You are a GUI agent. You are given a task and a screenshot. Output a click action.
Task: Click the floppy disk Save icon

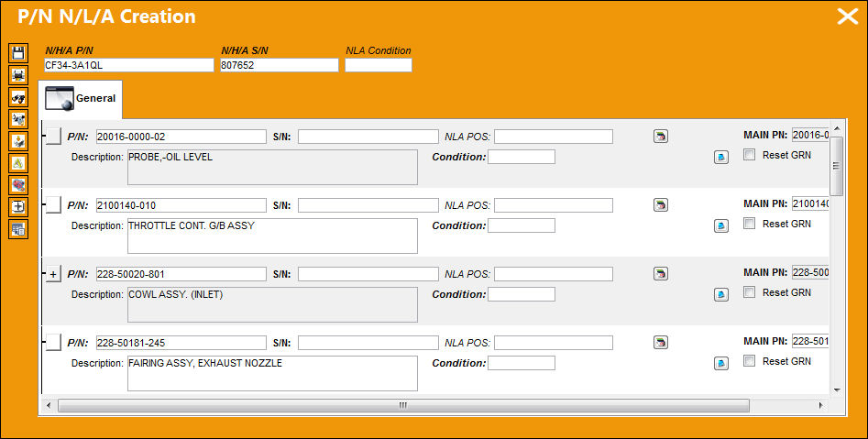[18, 53]
